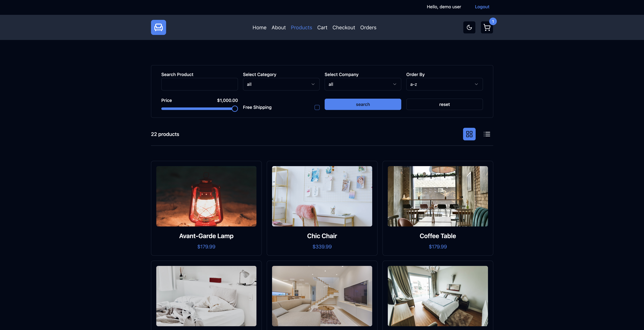Click the Order By label

pyautogui.click(x=415, y=74)
